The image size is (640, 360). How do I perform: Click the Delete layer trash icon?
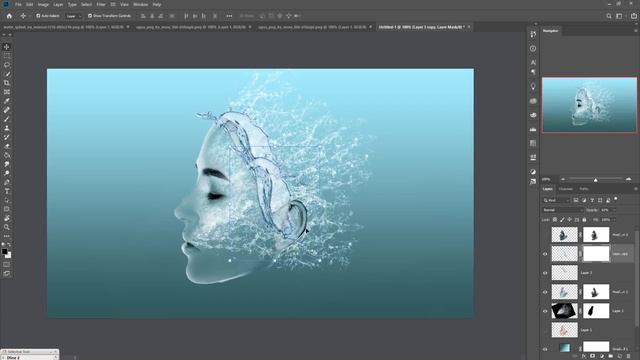pyautogui.click(x=629, y=356)
